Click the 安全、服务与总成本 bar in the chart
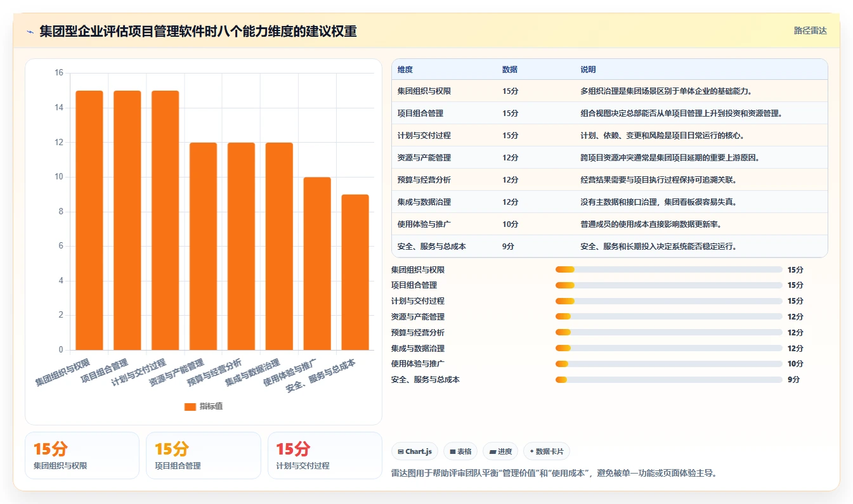 pos(355,272)
